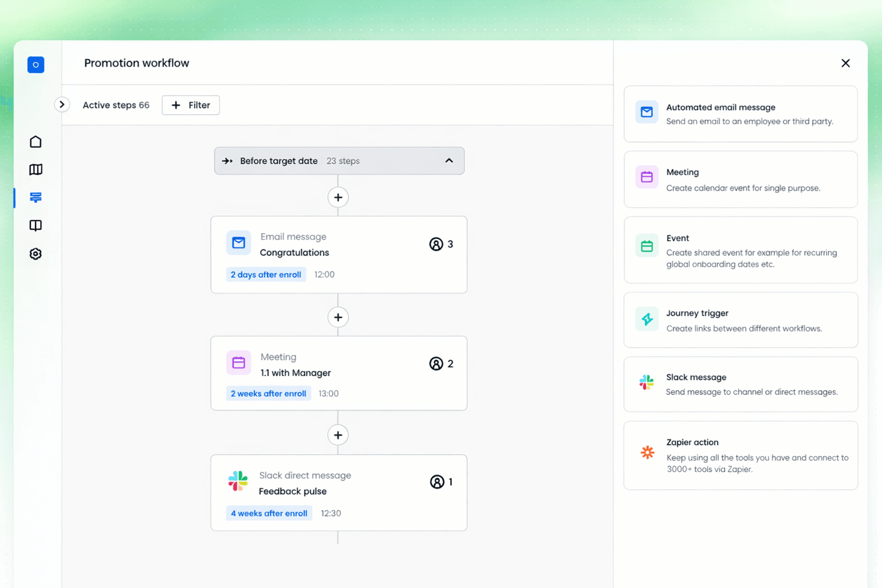
Task: Add step above Congratulations email
Action: pyautogui.click(x=338, y=198)
